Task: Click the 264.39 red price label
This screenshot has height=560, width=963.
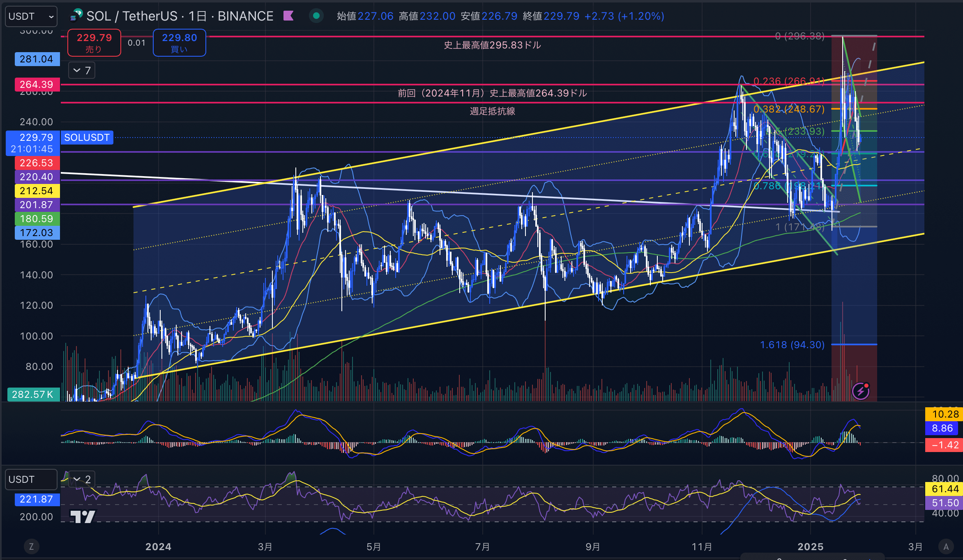Action: (37, 85)
